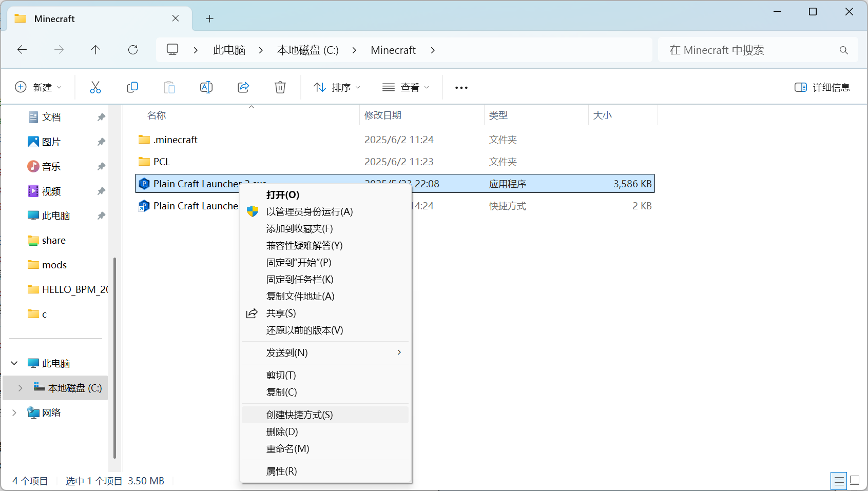The image size is (868, 491).
Task: Choose 创建快捷方式(S) in context menu
Action: click(325, 415)
